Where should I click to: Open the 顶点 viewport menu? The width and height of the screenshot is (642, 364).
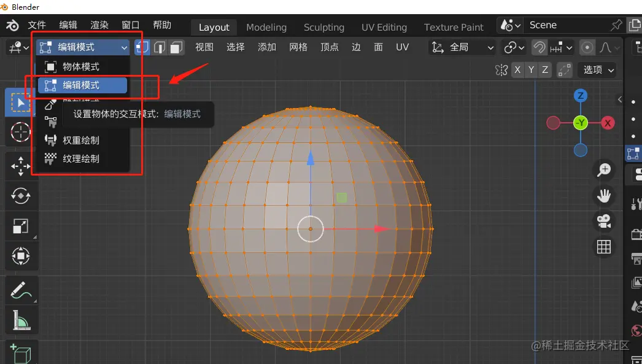pos(330,47)
